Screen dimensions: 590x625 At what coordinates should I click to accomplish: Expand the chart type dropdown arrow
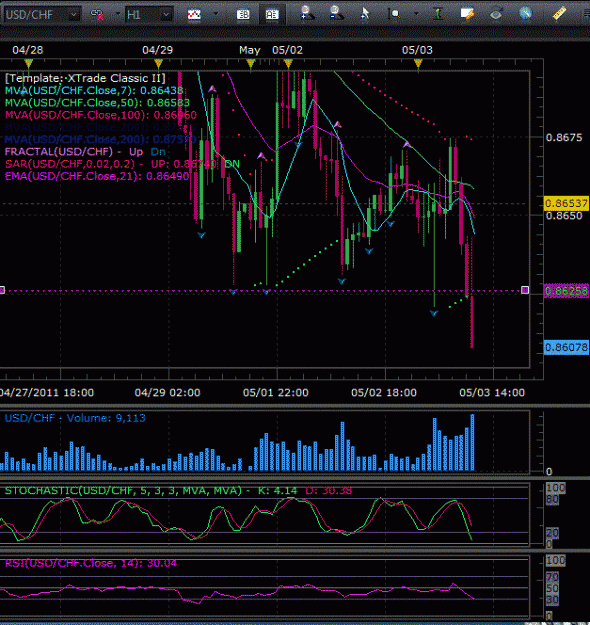[x=216, y=14]
